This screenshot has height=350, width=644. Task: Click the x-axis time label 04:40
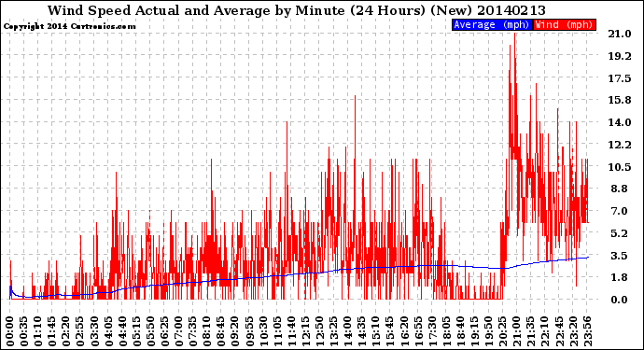(122, 331)
